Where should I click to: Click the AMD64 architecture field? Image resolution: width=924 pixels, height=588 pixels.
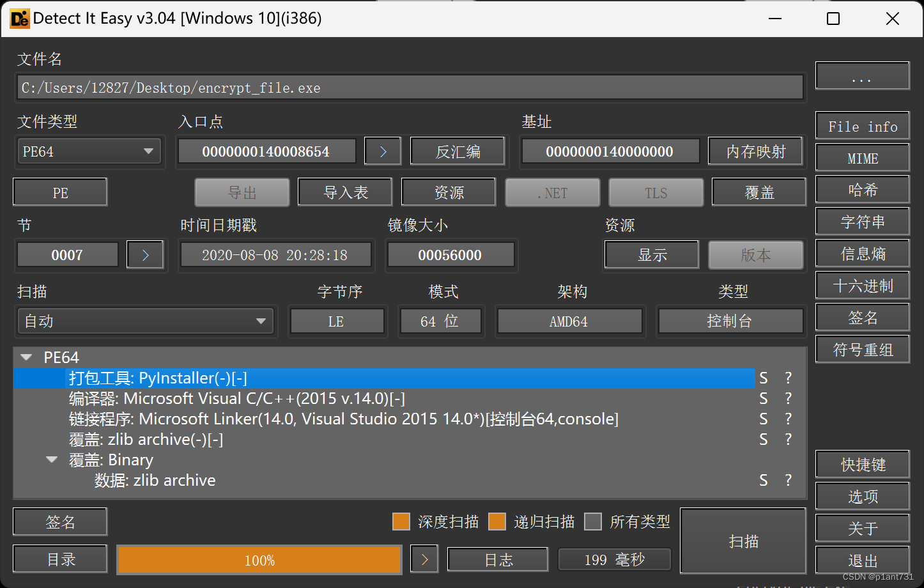[x=569, y=321]
